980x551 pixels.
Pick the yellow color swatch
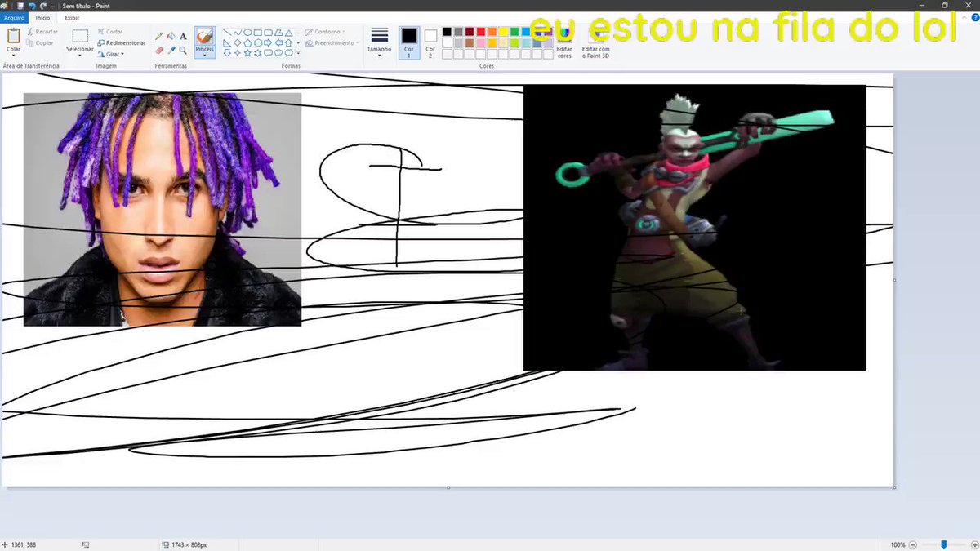point(504,32)
